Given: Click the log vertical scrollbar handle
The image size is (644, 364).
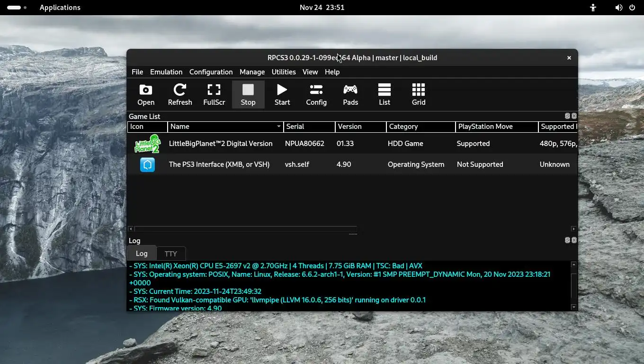Looking at the screenshot, I should (x=574, y=285).
